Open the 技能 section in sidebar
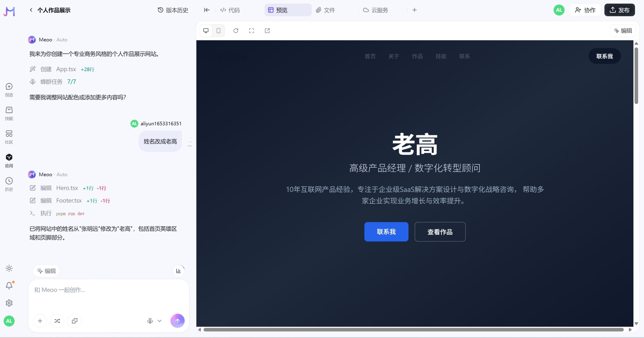This screenshot has width=644, height=338. [9, 113]
